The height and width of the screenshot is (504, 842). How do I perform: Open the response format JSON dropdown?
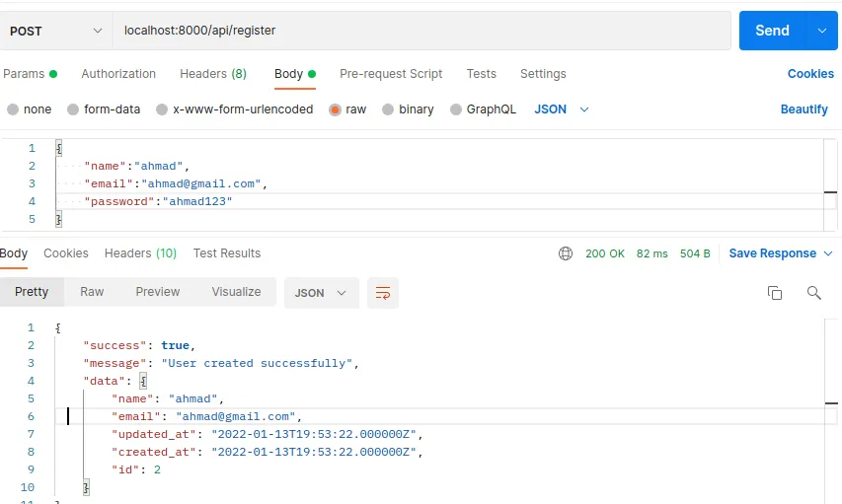pyautogui.click(x=321, y=293)
